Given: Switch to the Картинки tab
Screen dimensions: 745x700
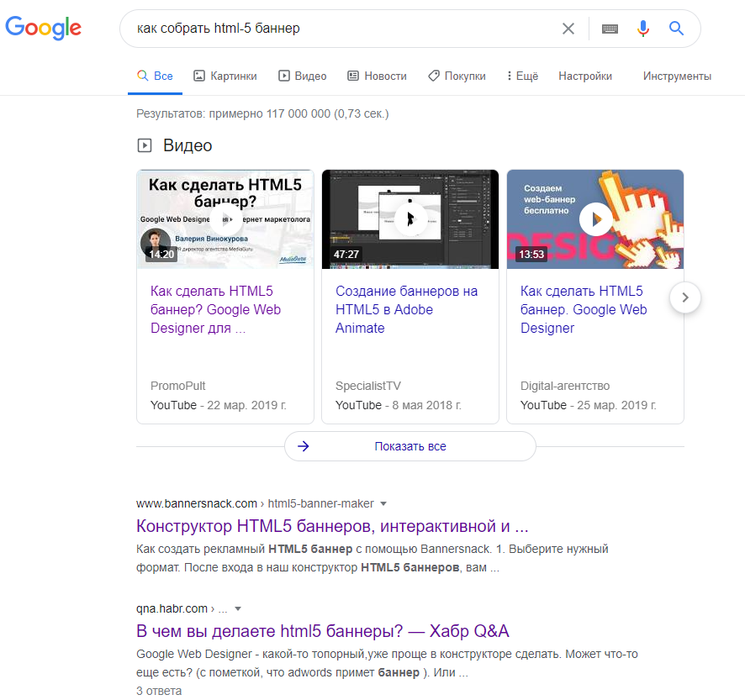Looking at the screenshot, I should (x=225, y=76).
